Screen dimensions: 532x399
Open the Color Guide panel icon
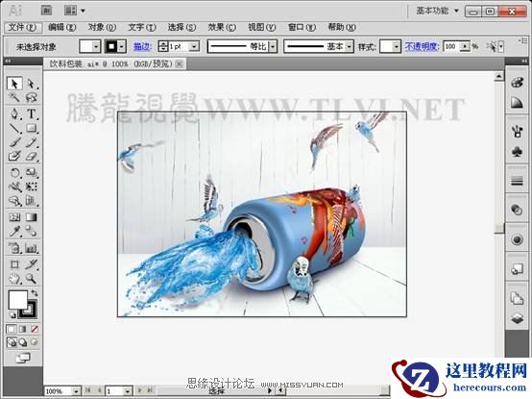tap(517, 103)
